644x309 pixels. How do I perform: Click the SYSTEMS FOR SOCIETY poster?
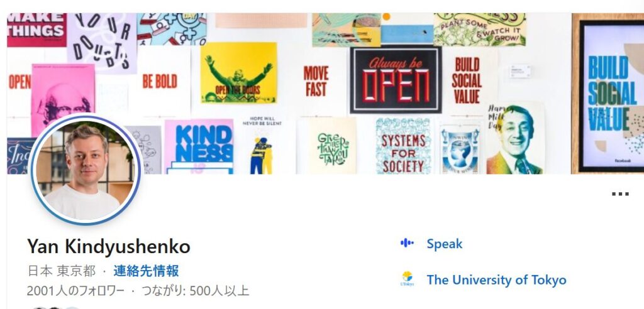pyautogui.click(x=403, y=146)
